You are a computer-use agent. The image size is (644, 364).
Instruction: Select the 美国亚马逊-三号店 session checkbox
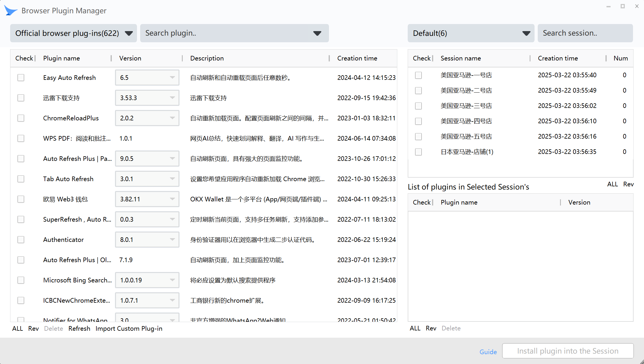[418, 106]
